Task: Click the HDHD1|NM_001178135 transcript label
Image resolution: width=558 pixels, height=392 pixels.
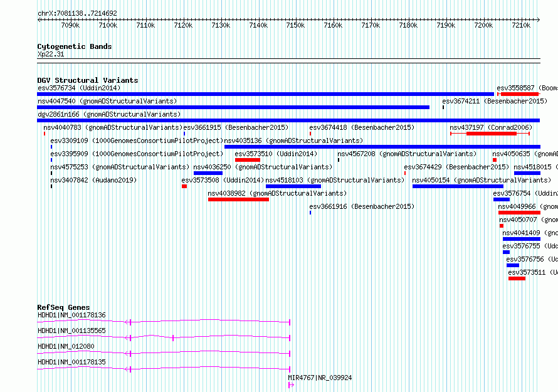Action: pyautogui.click(x=71, y=362)
